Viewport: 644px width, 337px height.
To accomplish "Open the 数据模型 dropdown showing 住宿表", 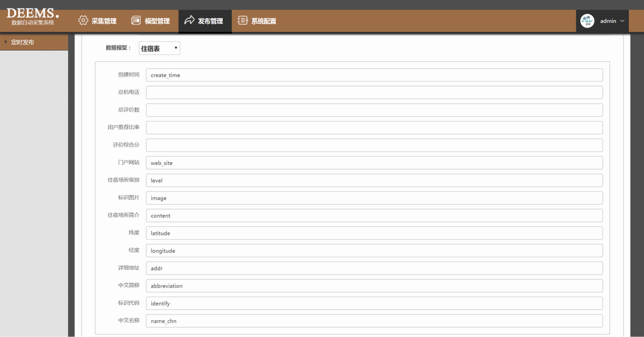I will point(159,48).
